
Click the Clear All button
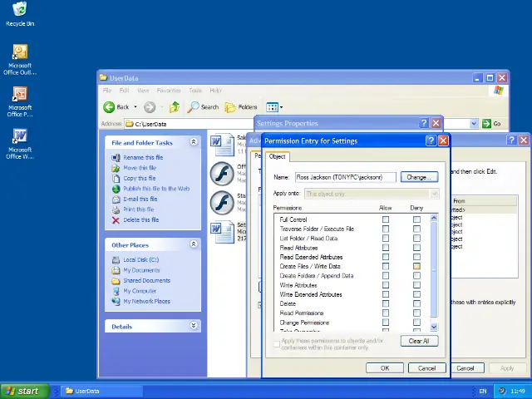tap(418, 341)
